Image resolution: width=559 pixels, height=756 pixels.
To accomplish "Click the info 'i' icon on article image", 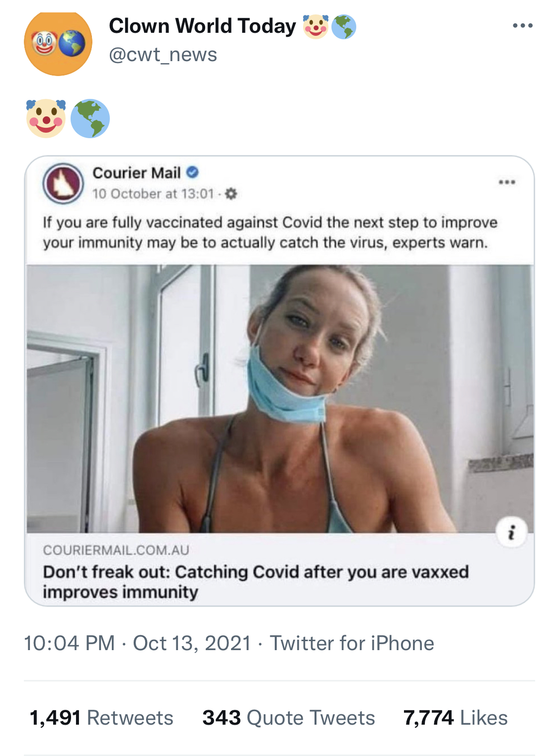I will [x=511, y=532].
